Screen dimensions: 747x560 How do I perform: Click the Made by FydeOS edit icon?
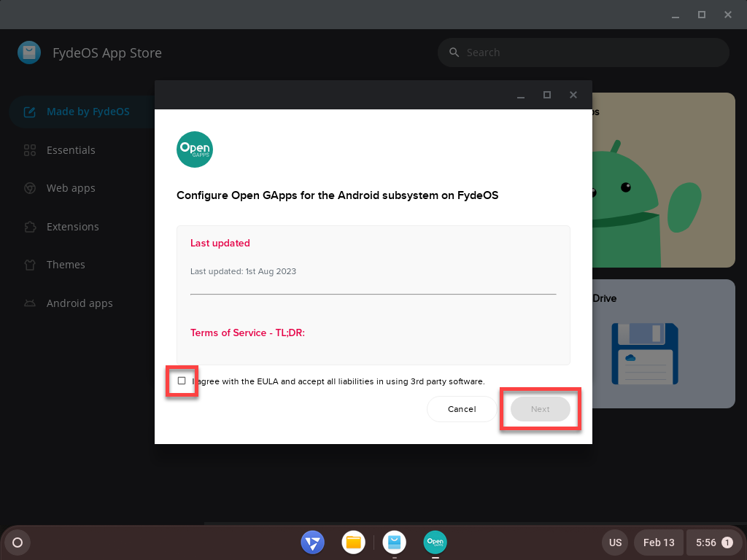[29, 112]
